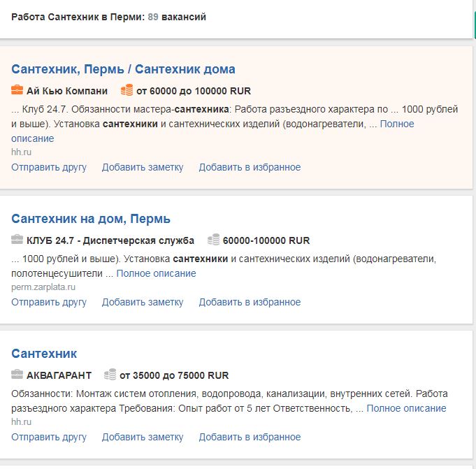Open Полное описание for КЛУБ 24.7 job
The image size is (476, 469).
[x=157, y=273]
